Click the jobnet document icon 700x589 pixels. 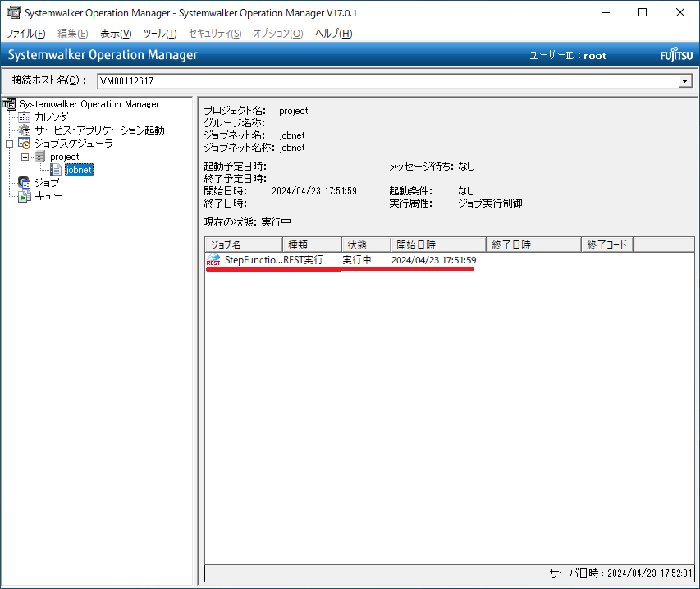pyautogui.click(x=56, y=170)
